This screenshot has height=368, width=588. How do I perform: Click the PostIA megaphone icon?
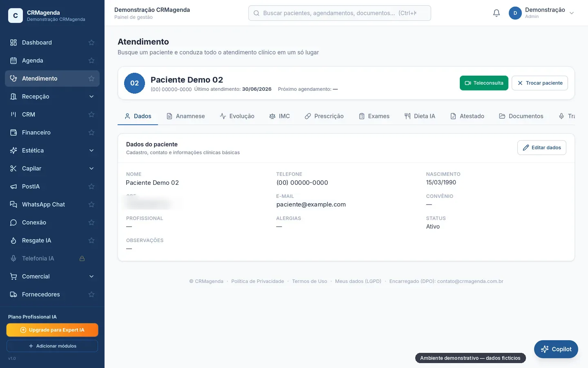13,186
